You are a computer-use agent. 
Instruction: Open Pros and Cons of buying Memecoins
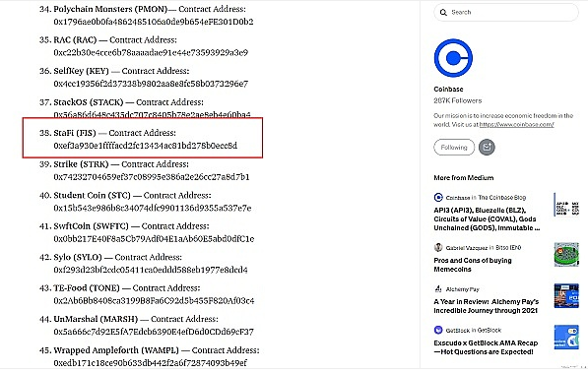click(473, 265)
